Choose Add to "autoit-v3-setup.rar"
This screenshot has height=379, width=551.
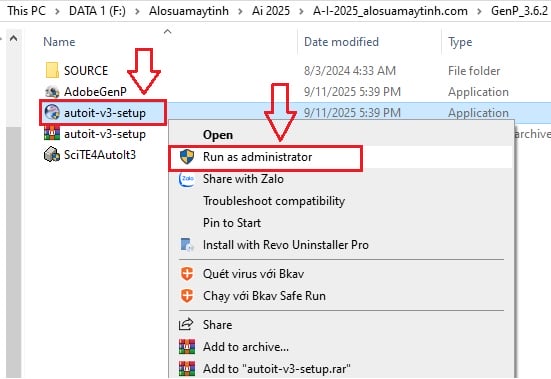click(x=277, y=369)
